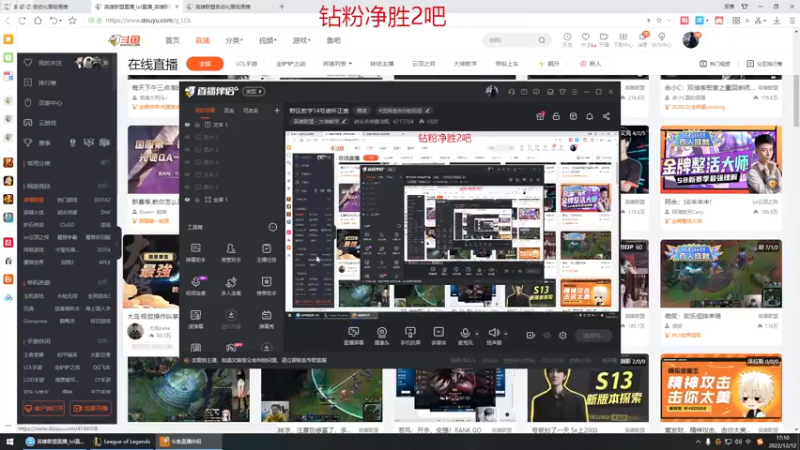Collapse the Douyu left sidebar handle

tap(118, 244)
